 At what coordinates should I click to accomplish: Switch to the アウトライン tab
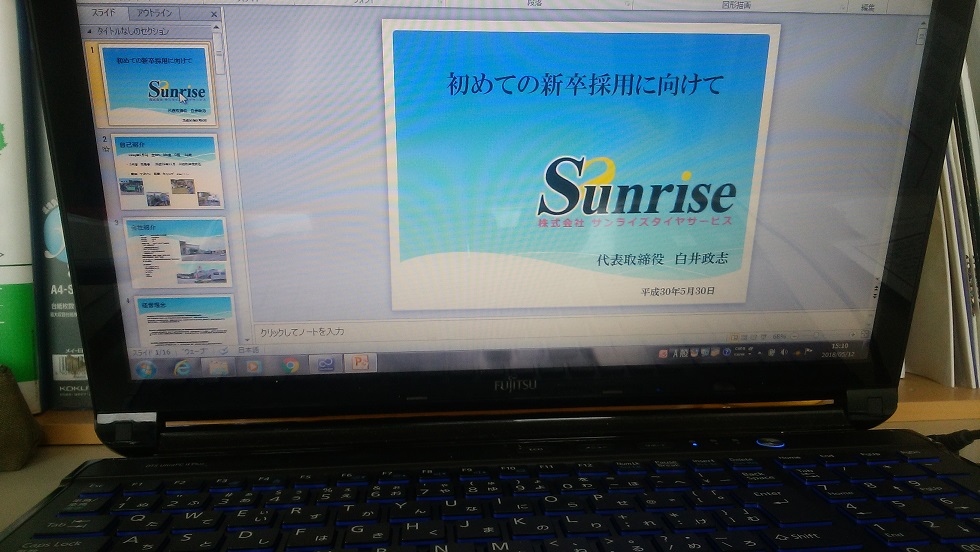153,13
